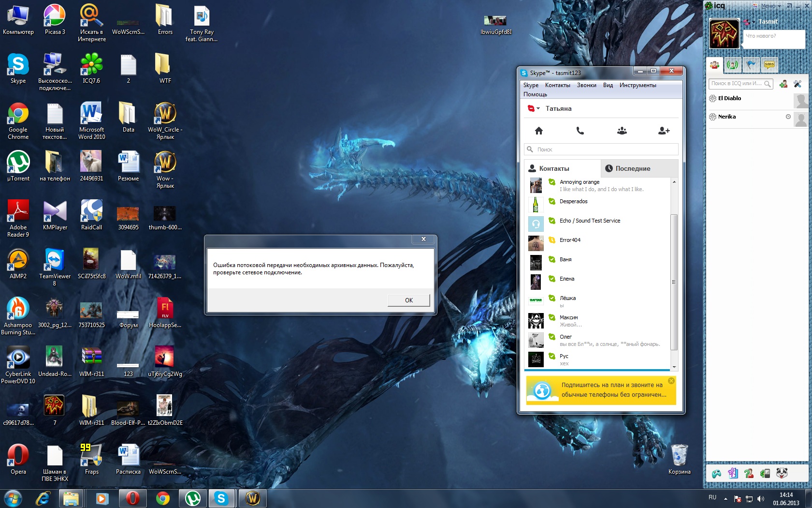Viewport: 812px width, 508px height.
Task: Click ICQ add contact icon
Action: 783,84
